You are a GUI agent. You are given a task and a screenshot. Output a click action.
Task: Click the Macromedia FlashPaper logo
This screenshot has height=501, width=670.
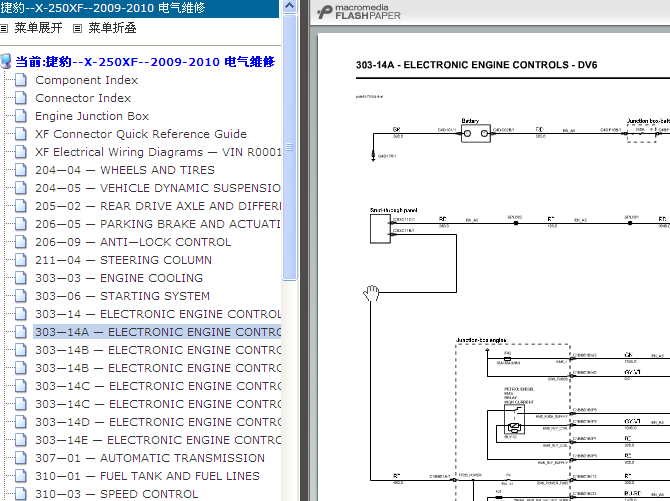coord(359,12)
